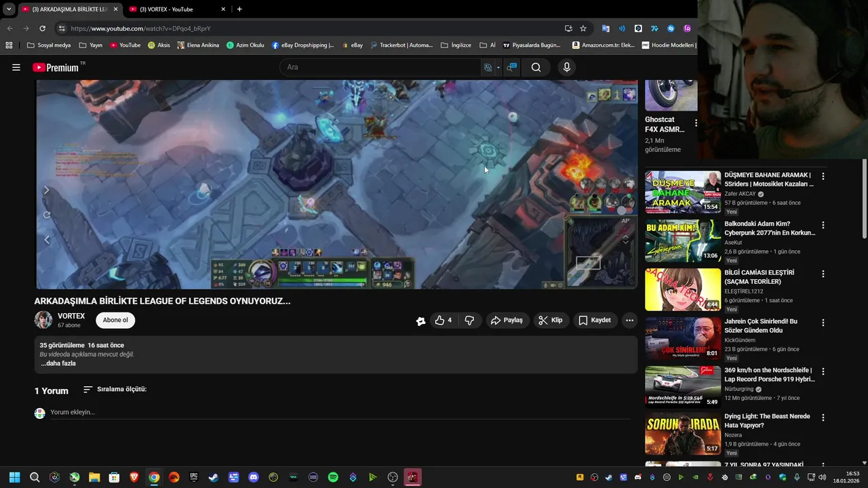
Task: Click the YouTube Premium logo
Action: click(x=56, y=67)
